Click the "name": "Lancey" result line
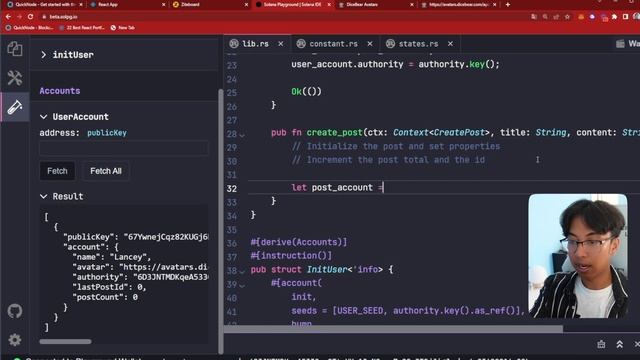This screenshot has width=640, height=360. click(x=112, y=257)
